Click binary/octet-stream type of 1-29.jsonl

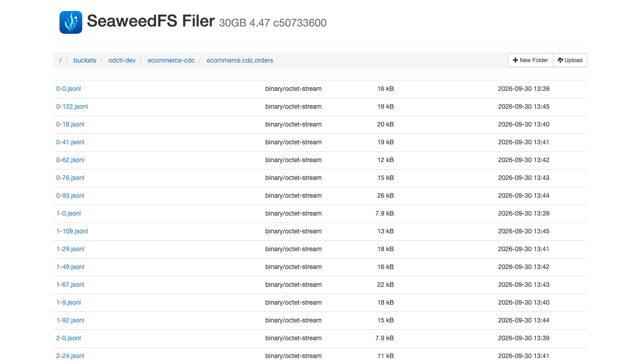[x=293, y=249]
